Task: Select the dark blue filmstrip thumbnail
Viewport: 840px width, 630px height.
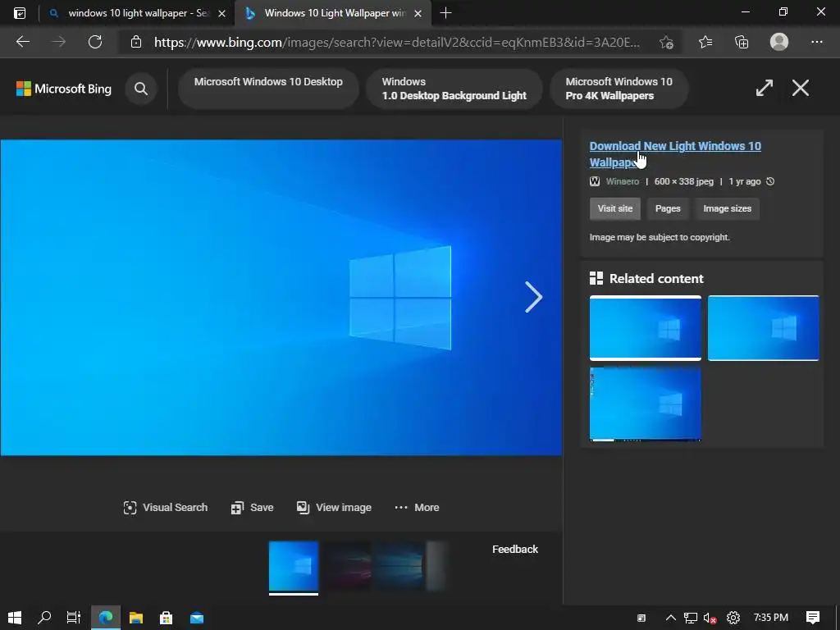Action: coord(399,567)
